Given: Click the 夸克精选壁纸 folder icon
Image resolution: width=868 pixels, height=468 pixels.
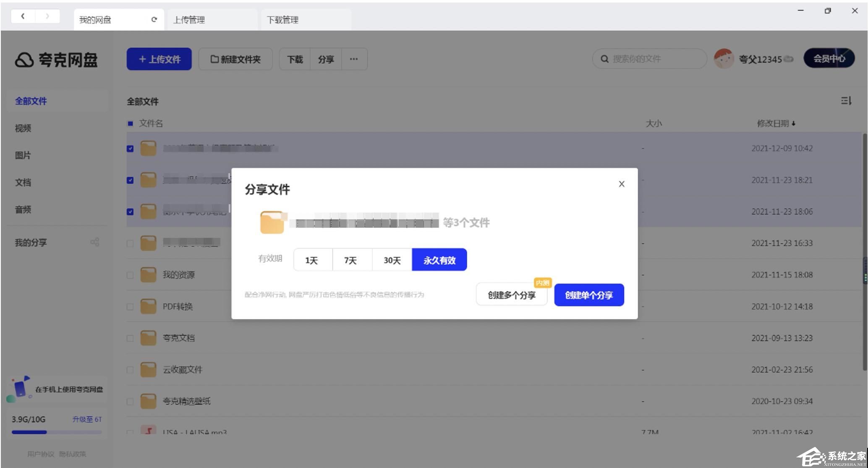Looking at the screenshot, I should (x=148, y=401).
